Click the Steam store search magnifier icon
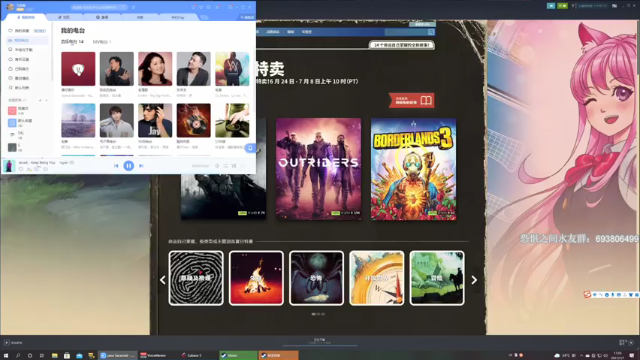The height and width of the screenshot is (360, 640). 431,32
